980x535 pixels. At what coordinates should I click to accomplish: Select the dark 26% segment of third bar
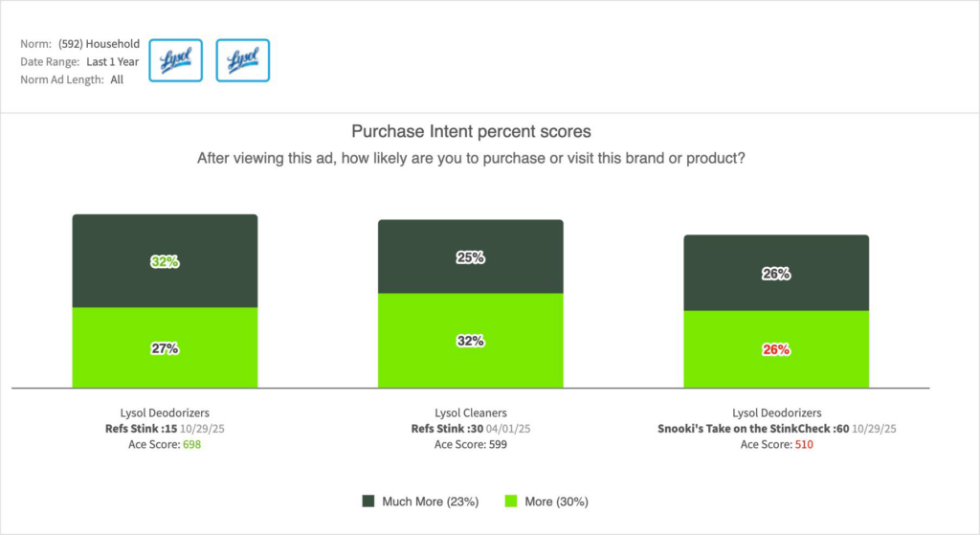[x=775, y=273]
